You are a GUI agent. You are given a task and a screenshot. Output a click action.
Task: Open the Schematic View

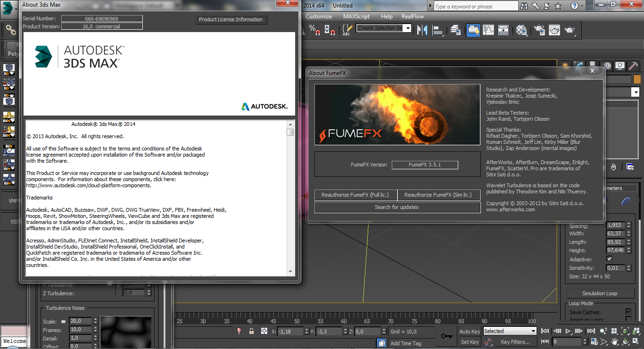tap(504, 30)
